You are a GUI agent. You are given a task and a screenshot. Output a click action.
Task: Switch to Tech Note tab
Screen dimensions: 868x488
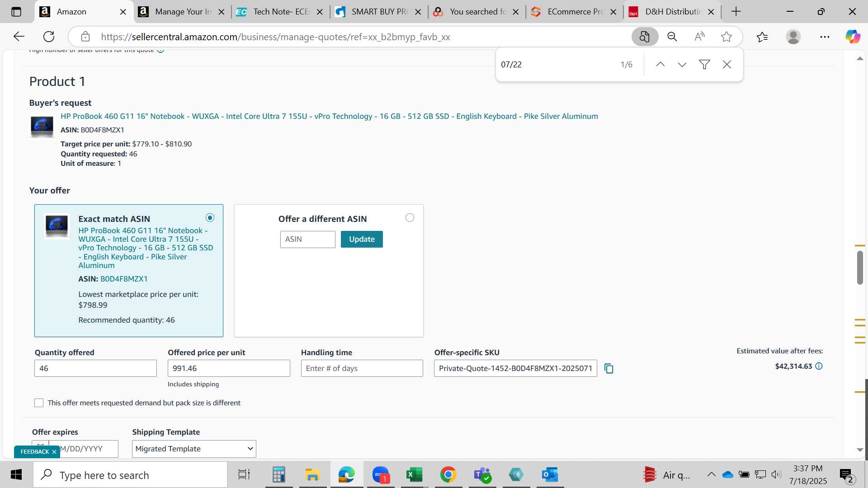pos(281,12)
